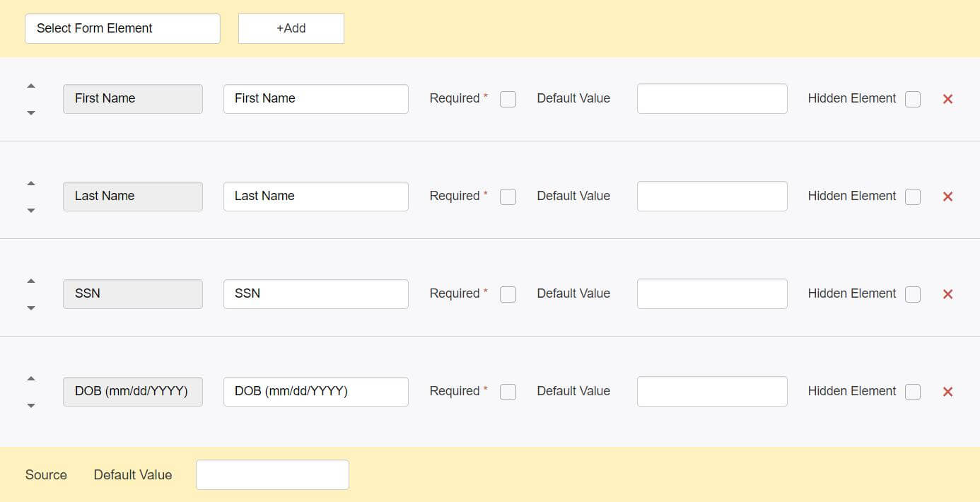Move SSN row up with arrow
Image resolution: width=980 pixels, height=502 pixels.
[x=31, y=281]
